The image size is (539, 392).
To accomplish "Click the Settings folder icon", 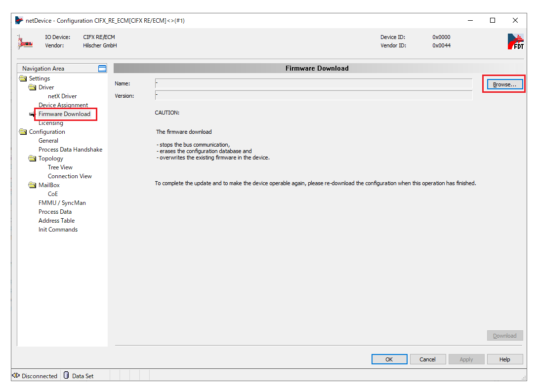I will tap(23, 78).
